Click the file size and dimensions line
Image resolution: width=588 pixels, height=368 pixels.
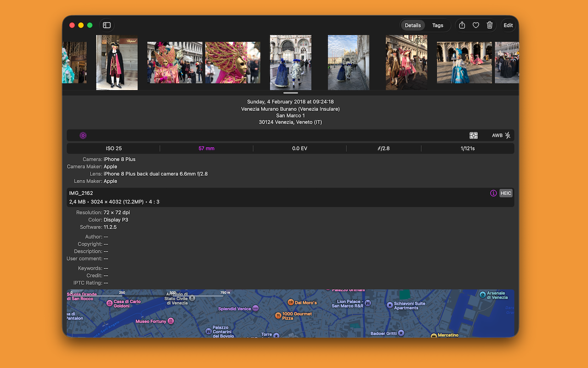[114, 202]
